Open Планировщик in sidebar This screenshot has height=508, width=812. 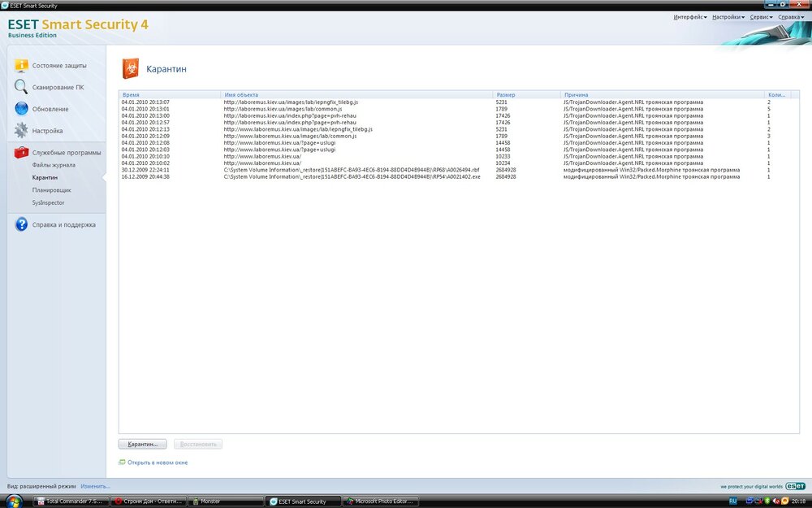pyautogui.click(x=52, y=190)
